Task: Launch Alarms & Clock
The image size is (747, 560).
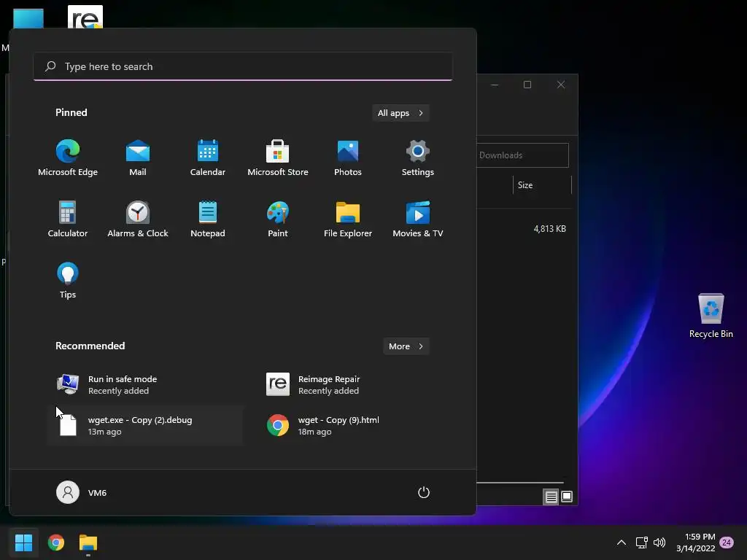Action: point(138,219)
